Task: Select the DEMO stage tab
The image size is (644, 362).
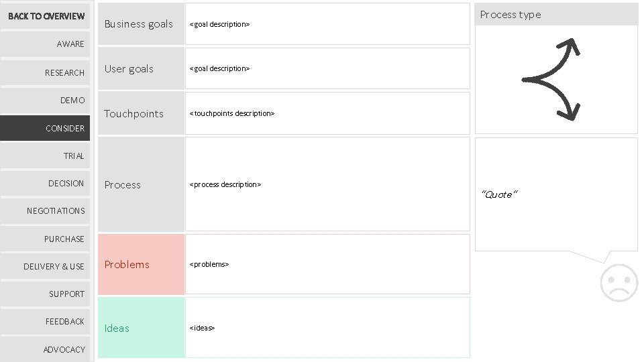Action: pos(46,101)
